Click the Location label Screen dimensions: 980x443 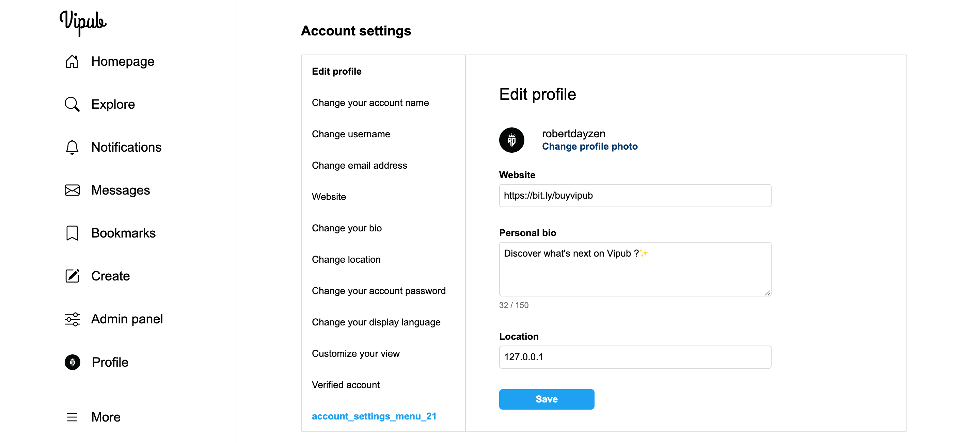pos(519,336)
